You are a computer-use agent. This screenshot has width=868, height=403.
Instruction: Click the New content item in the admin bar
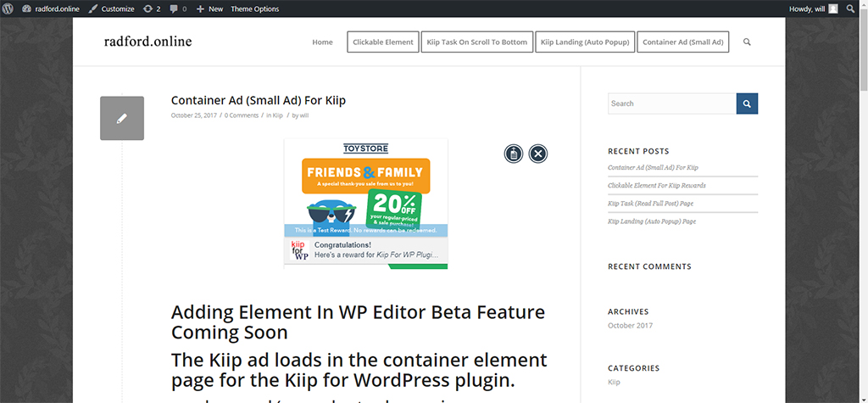[210, 8]
